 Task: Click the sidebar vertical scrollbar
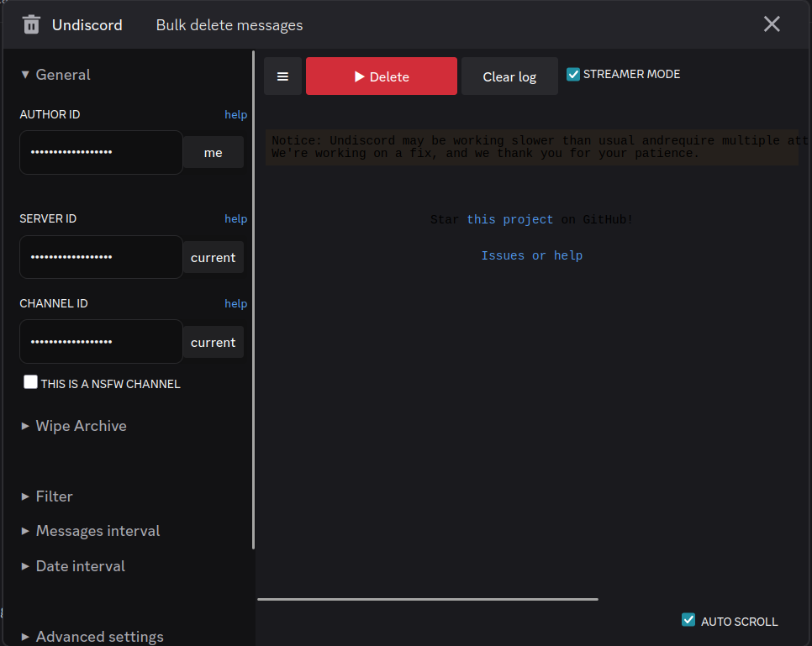coord(253,299)
